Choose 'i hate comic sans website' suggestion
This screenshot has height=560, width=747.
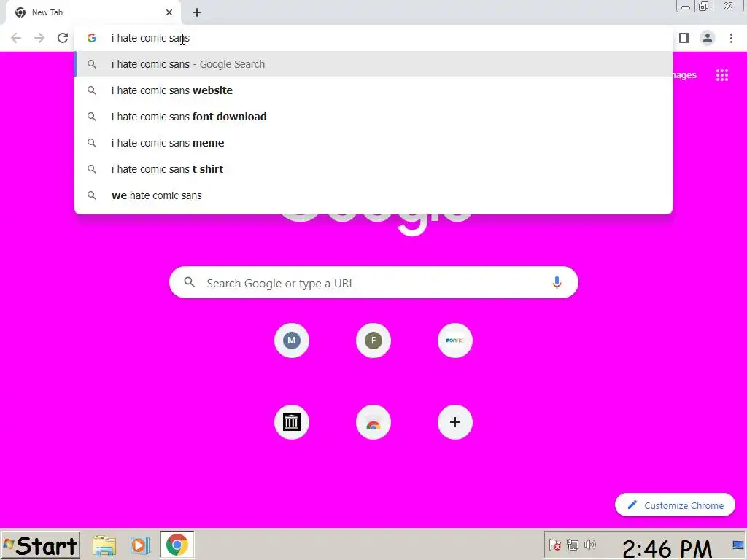tap(373, 90)
